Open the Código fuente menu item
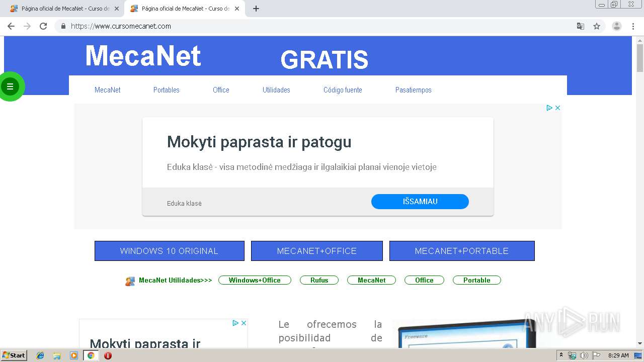 pos(343,90)
